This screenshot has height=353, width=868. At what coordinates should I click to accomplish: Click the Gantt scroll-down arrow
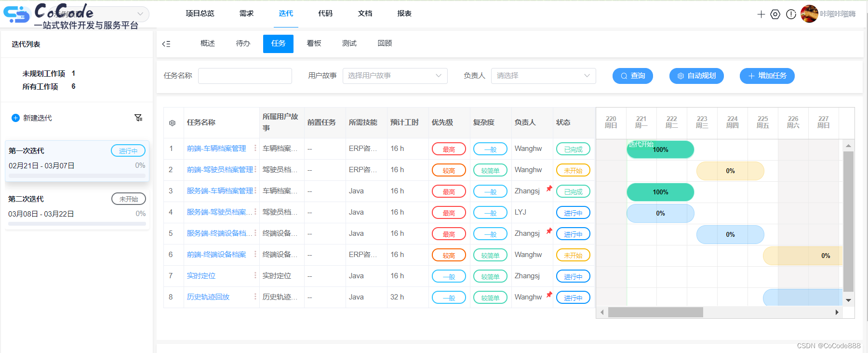848,300
